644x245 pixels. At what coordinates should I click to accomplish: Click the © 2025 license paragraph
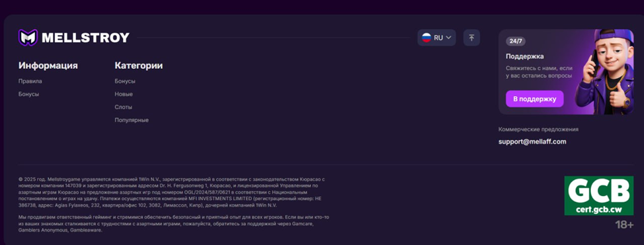173,192
